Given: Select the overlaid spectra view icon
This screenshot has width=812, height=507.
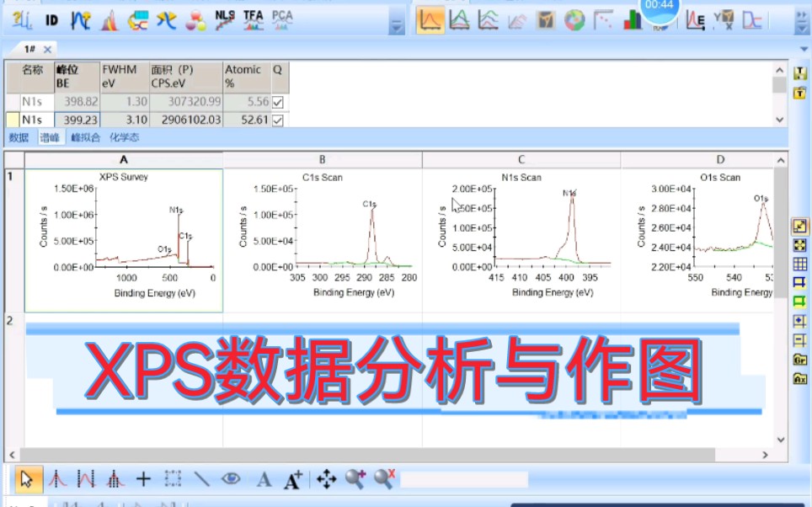Looking at the screenshot, I should click(459, 18).
